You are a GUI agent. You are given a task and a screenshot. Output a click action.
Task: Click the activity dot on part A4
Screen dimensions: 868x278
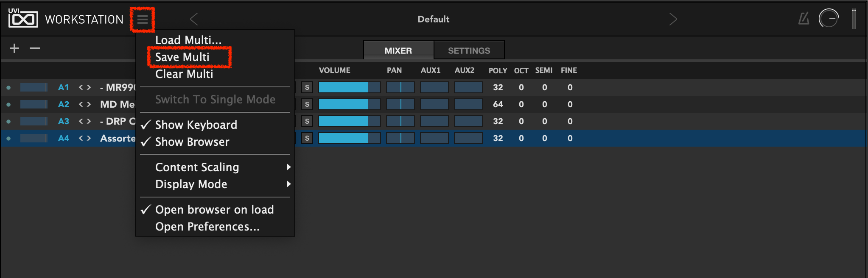point(8,139)
